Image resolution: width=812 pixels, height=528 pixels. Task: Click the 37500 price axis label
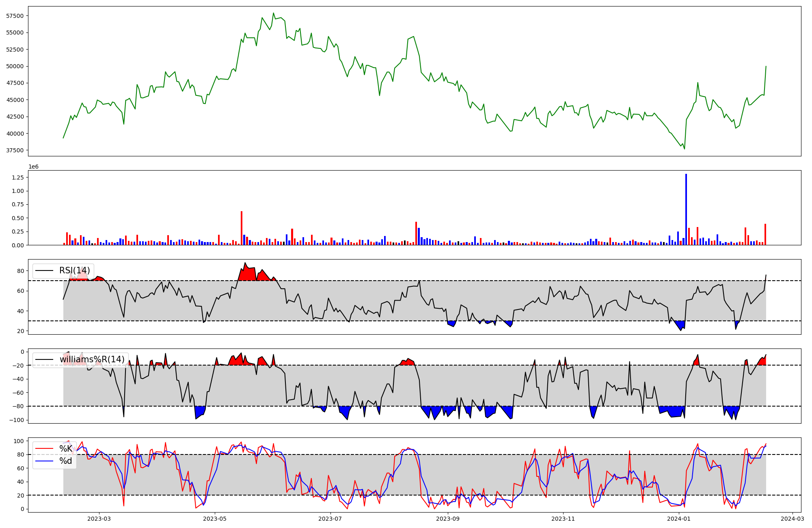tap(15, 150)
